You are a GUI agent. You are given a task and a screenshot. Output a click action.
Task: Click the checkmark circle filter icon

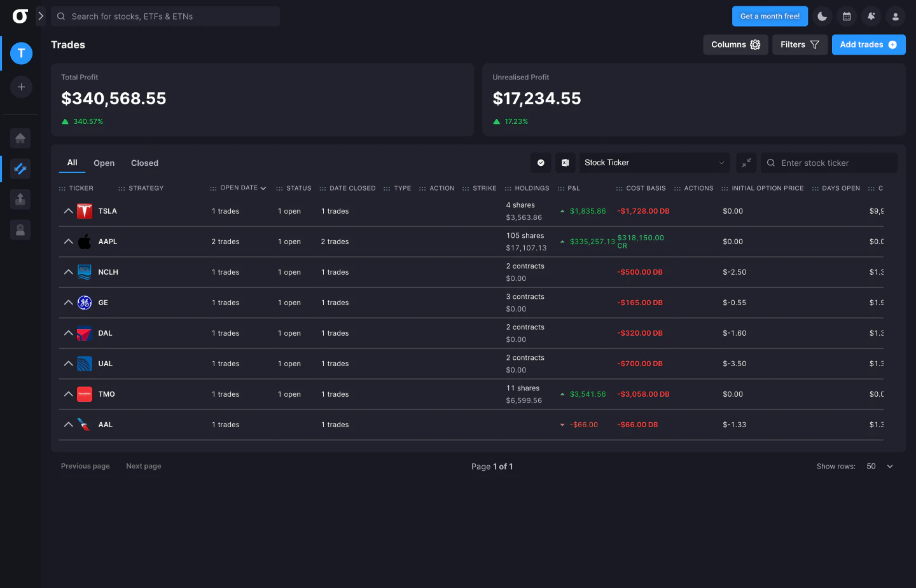point(541,163)
